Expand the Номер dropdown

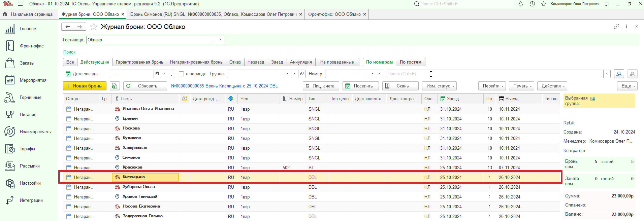click(372, 74)
